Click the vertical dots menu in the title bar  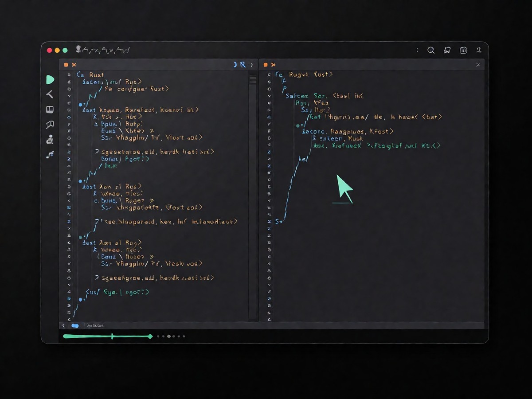point(417,51)
